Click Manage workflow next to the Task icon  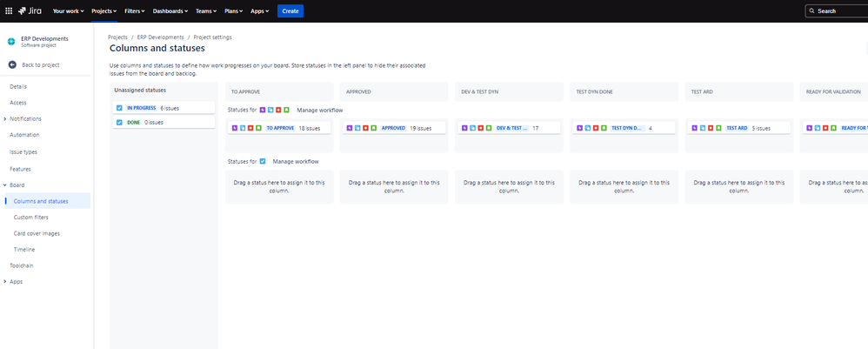point(296,161)
